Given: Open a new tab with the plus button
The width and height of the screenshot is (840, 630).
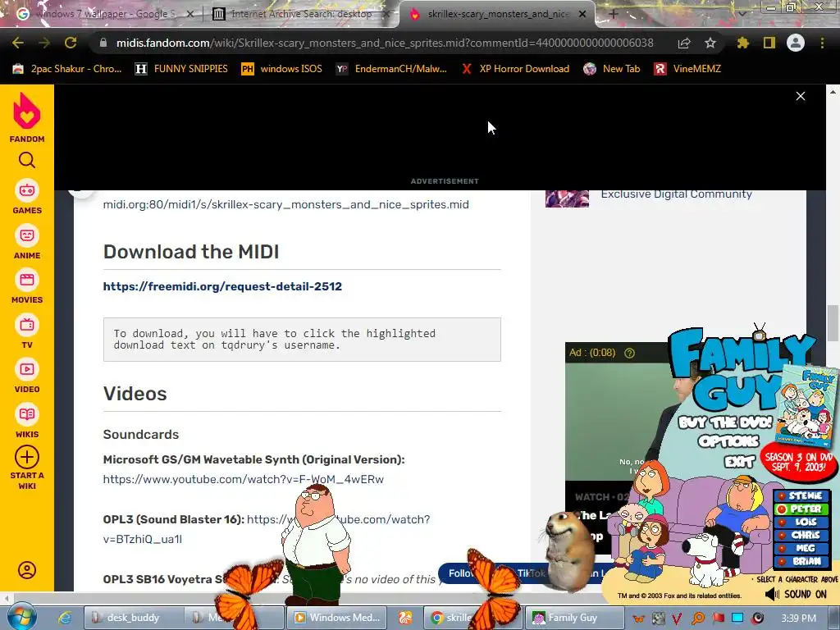Looking at the screenshot, I should coord(614,14).
